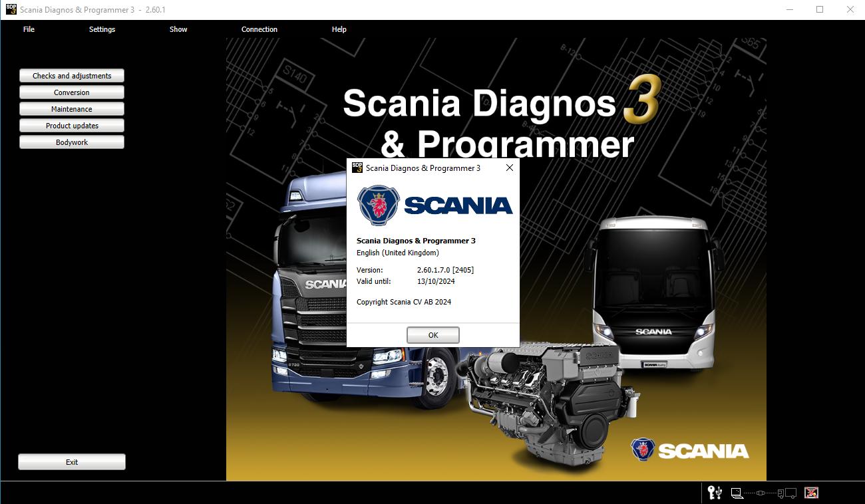Click the Scania griffin logo in the dialog
This screenshot has width=865, height=504.
[378, 205]
